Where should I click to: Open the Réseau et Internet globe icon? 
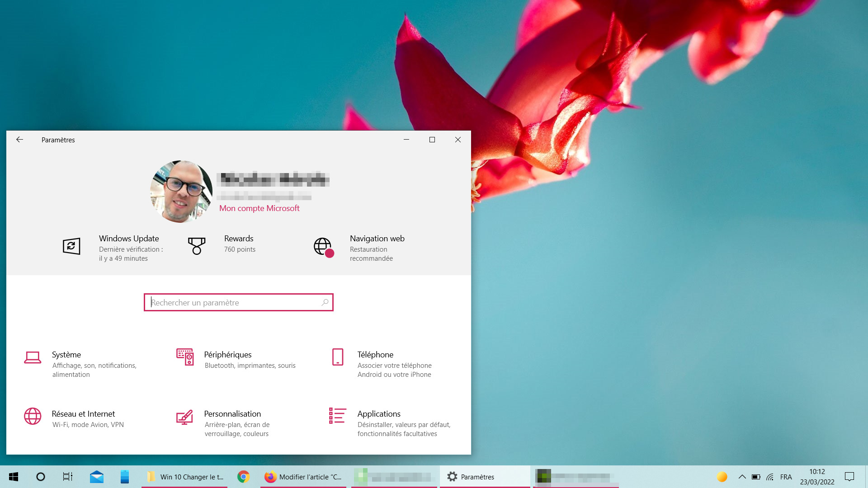point(33,416)
